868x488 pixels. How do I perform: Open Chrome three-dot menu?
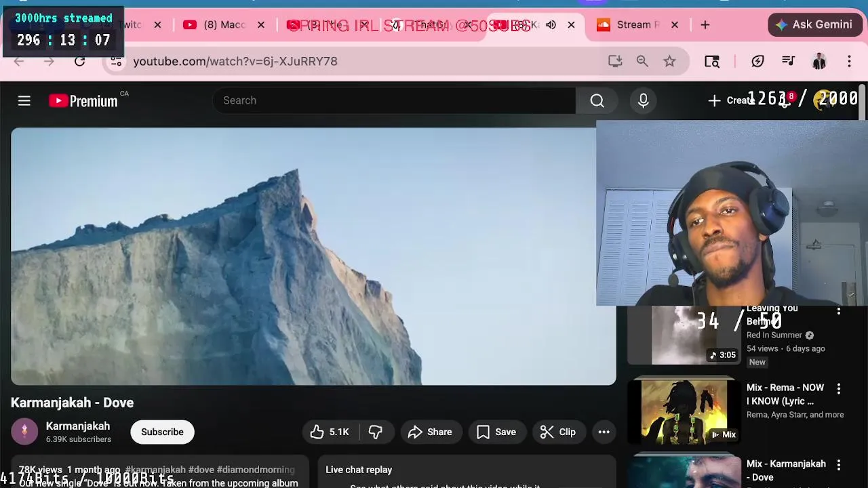pyautogui.click(x=849, y=61)
